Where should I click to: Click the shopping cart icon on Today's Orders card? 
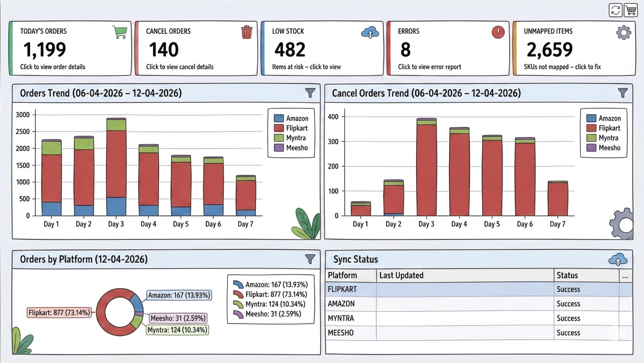click(x=119, y=32)
